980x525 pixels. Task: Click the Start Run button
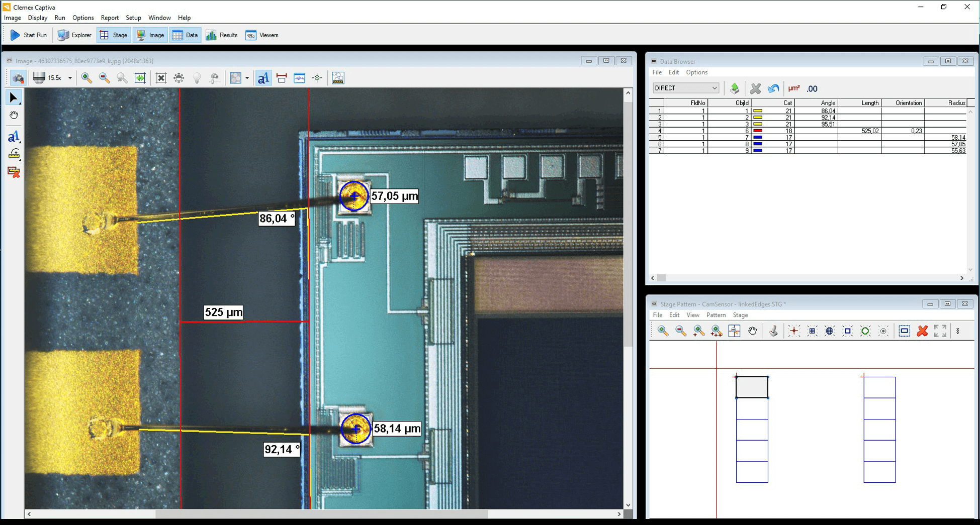29,35
